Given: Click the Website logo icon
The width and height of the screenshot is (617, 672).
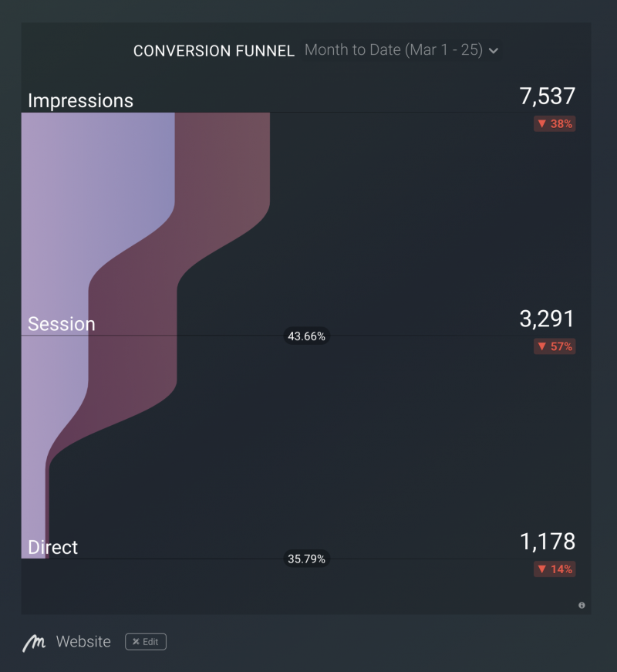Looking at the screenshot, I should point(34,643).
